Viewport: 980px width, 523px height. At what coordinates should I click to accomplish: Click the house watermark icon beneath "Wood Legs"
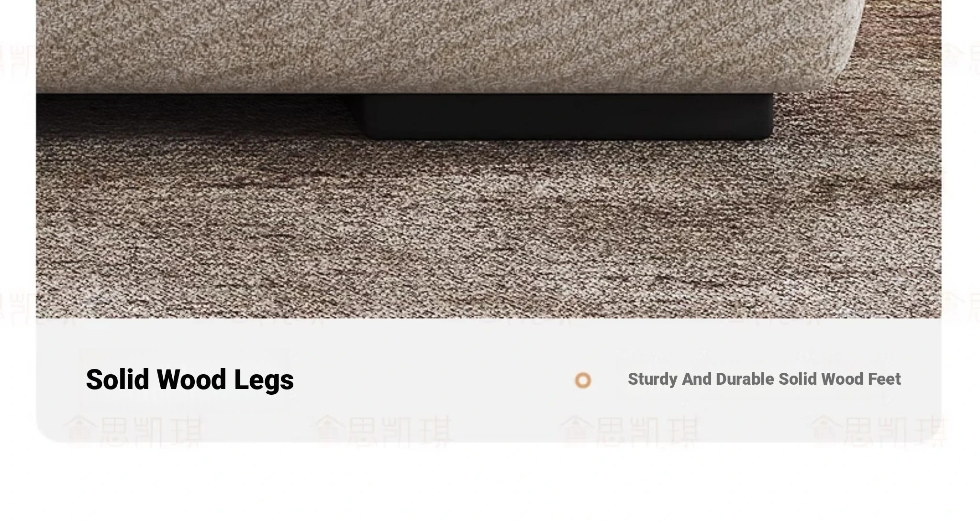330,429
